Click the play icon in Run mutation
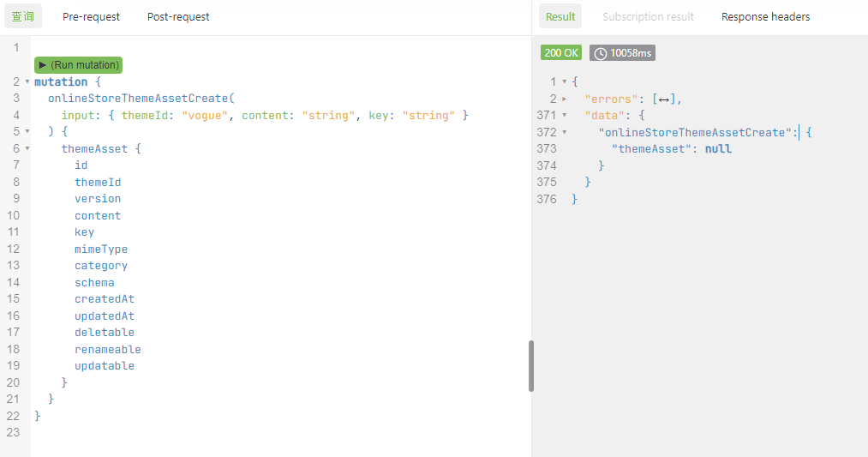The width and height of the screenshot is (868, 457). click(43, 65)
